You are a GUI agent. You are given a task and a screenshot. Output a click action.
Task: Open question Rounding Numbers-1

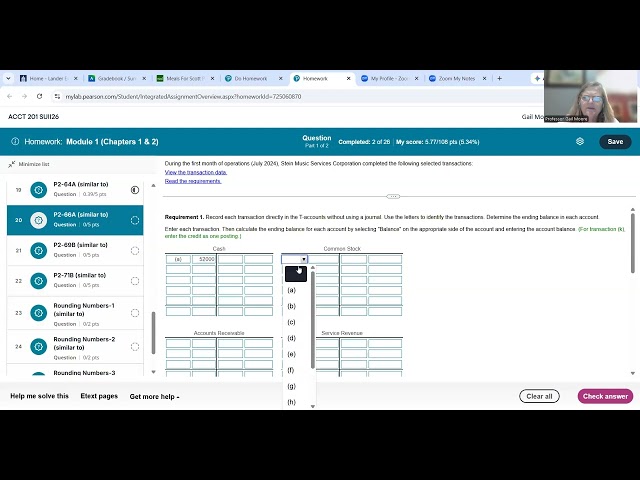pyautogui.click(x=75, y=313)
